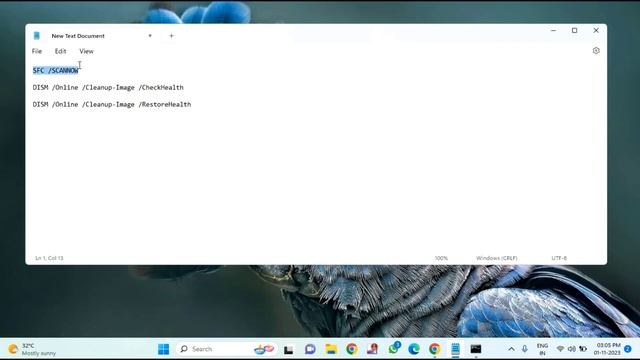Open the Windows Start menu
The height and width of the screenshot is (360, 640).
tap(164, 349)
